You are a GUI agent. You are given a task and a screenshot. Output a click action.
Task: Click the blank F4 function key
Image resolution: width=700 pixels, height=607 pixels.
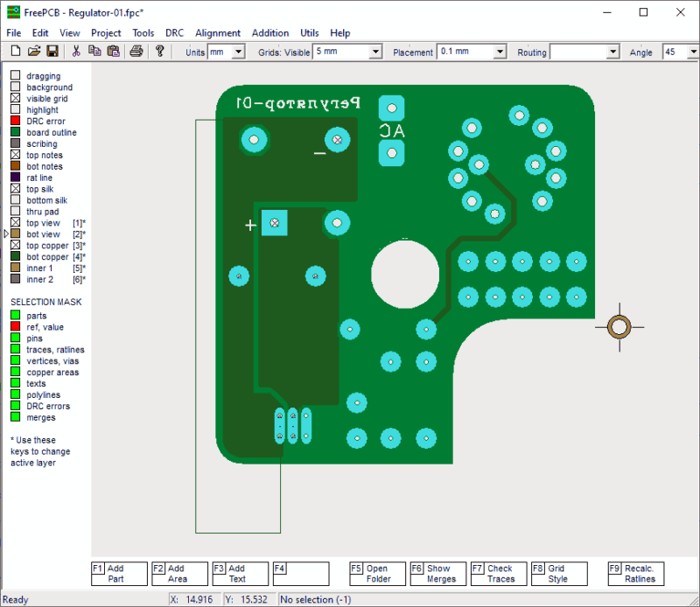(x=301, y=574)
